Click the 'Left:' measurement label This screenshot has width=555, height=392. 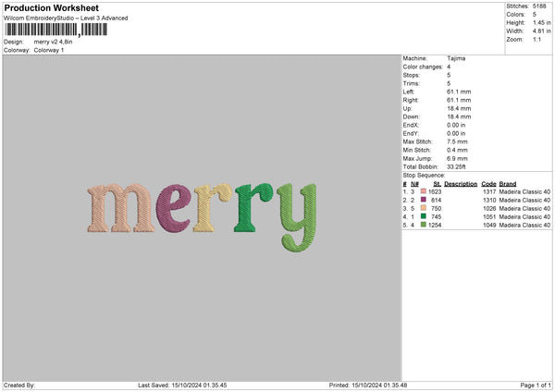click(x=409, y=92)
